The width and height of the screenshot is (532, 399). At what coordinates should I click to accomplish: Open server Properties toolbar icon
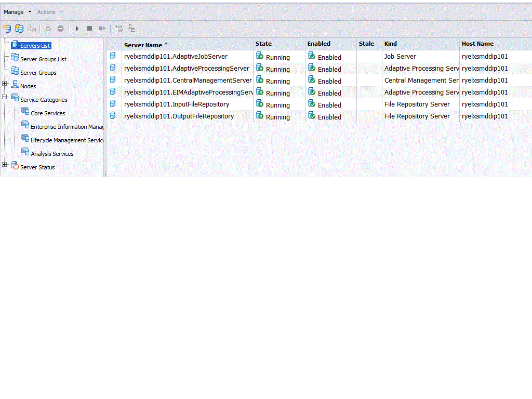(x=118, y=29)
